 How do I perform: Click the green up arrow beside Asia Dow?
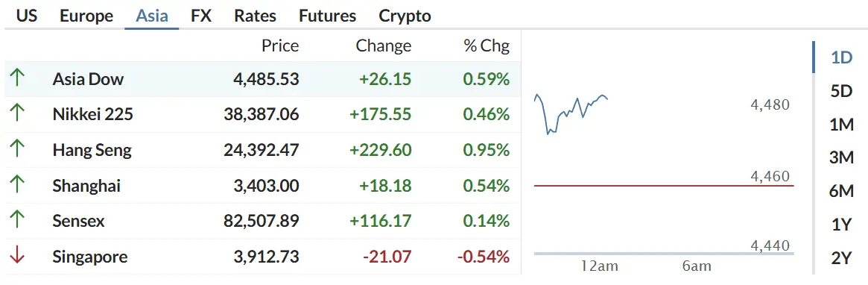pos(17,78)
